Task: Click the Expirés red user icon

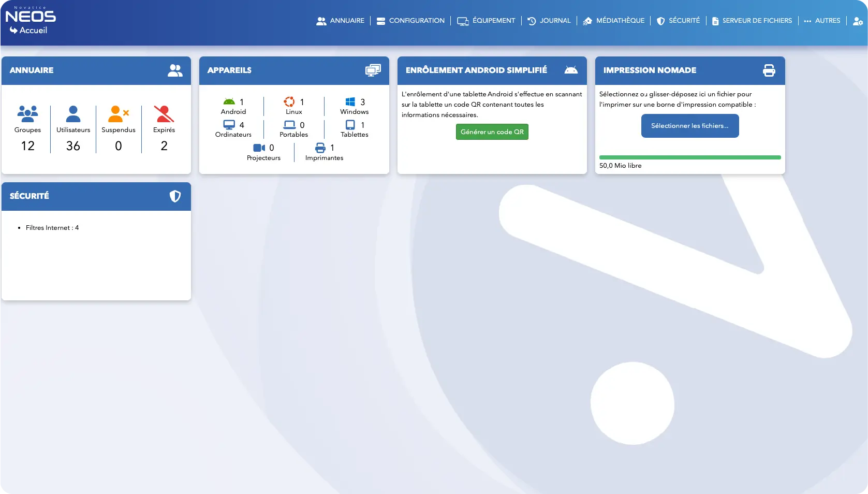Action: [164, 113]
